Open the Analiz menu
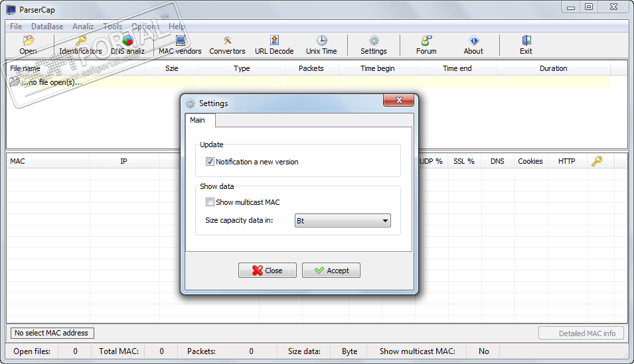Screen dimensions: 634x364 pyautogui.click(x=83, y=27)
